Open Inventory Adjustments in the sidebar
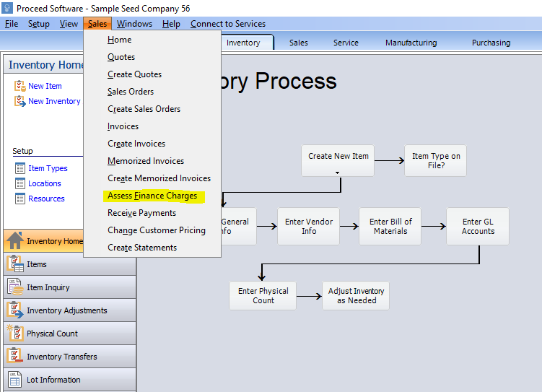The image size is (542, 392). point(70,310)
